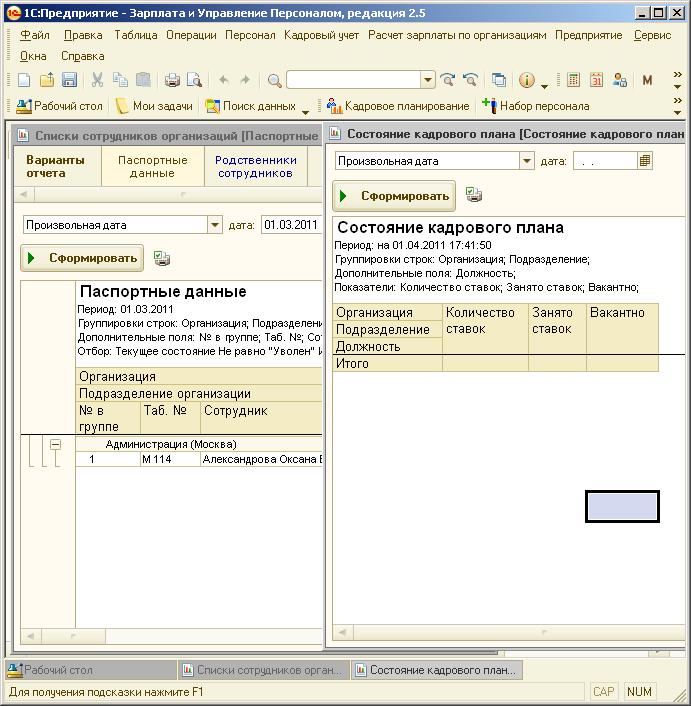Open Кадровое планирование toolbar item
Image resolution: width=691 pixels, height=706 pixels.
tap(398, 106)
